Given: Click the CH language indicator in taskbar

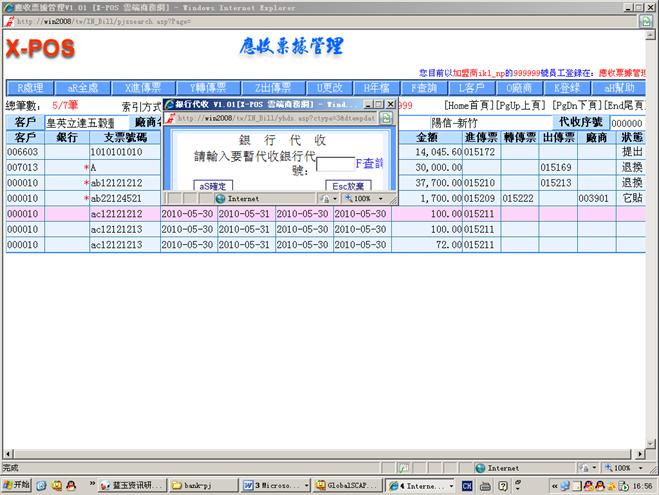Looking at the screenshot, I should click(x=467, y=485).
